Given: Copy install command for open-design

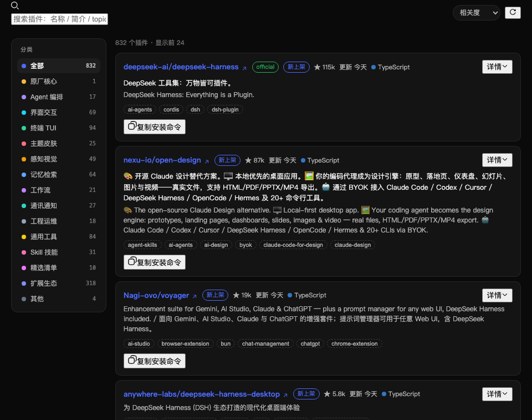Looking at the screenshot, I should 155,262.
